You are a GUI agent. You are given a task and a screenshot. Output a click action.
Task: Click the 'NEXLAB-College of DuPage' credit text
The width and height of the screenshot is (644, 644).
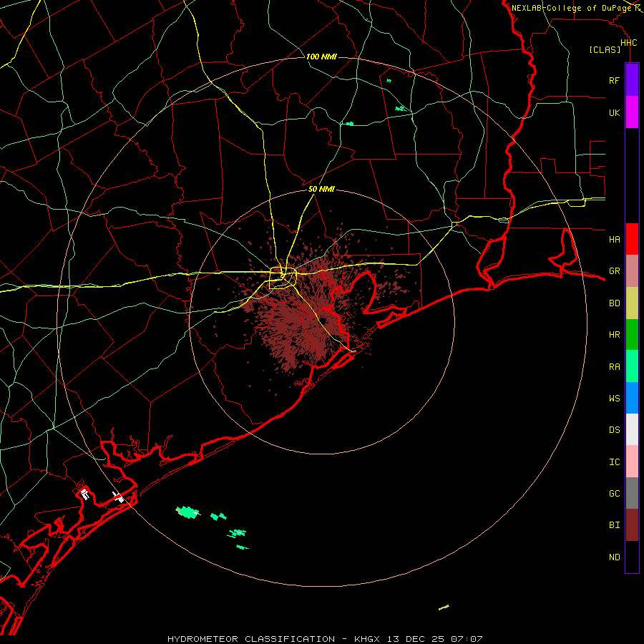571,8
